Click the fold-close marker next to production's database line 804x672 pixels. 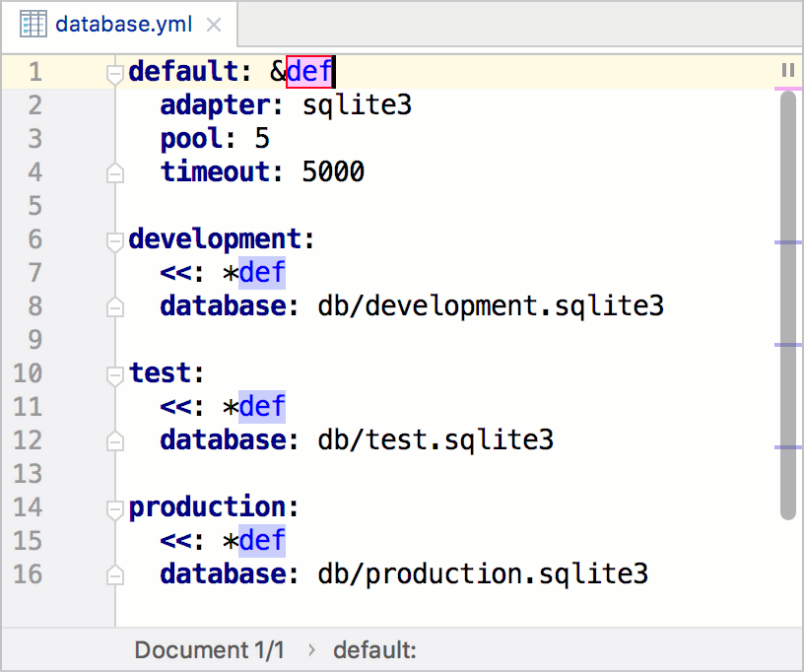point(114,574)
